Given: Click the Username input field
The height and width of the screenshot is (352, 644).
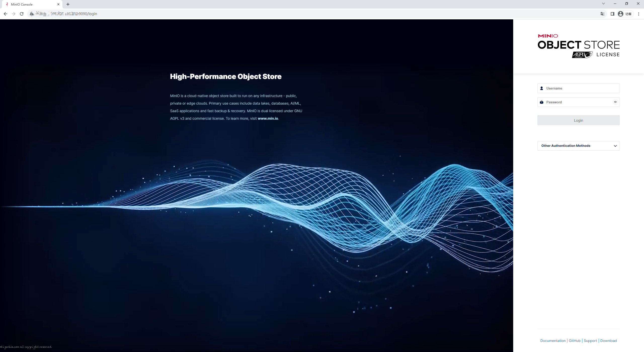Looking at the screenshot, I should click(x=578, y=88).
